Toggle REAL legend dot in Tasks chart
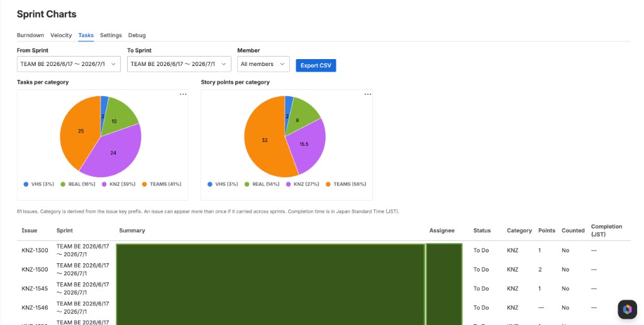This screenshot has height=325, width=644. (x=63, y=184)
